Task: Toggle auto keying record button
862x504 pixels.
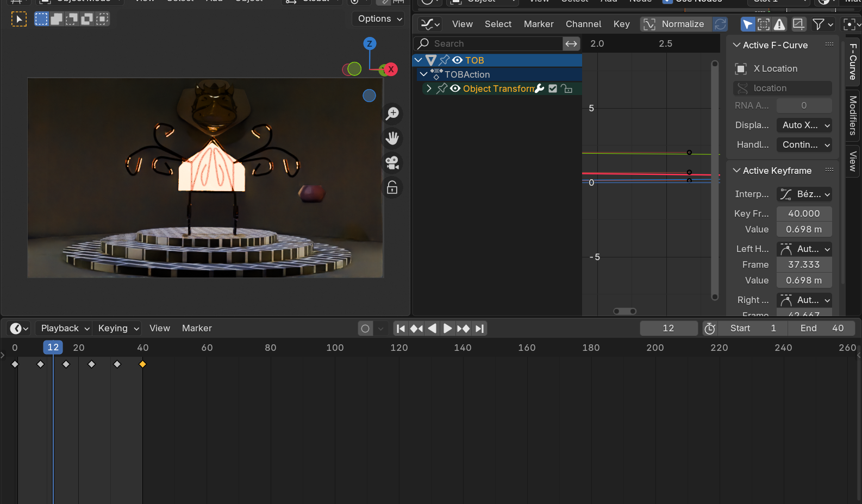Action: (x=365, y=328)
